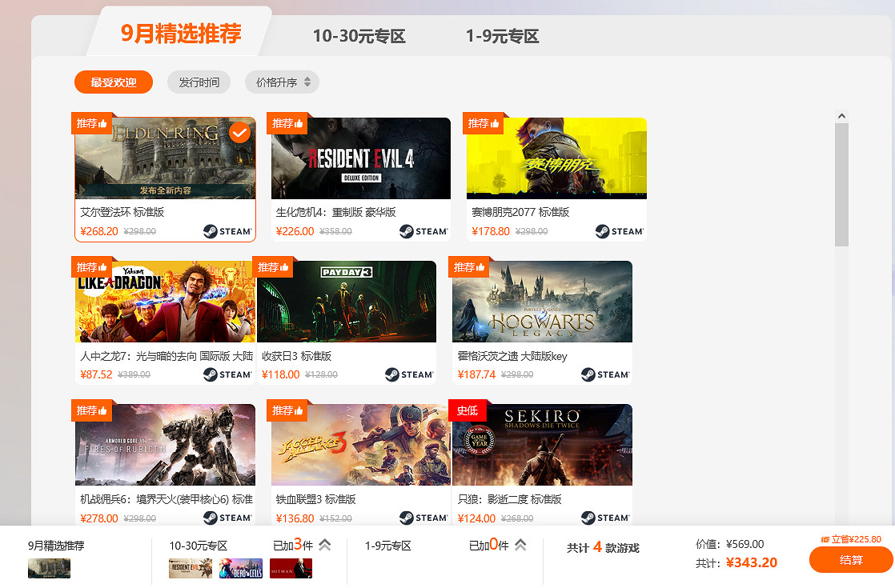Screen dimensions: 895x588
Task: Click the Steam icon on the 铁血联盟3 card
Action: click(x=423, y=518)
